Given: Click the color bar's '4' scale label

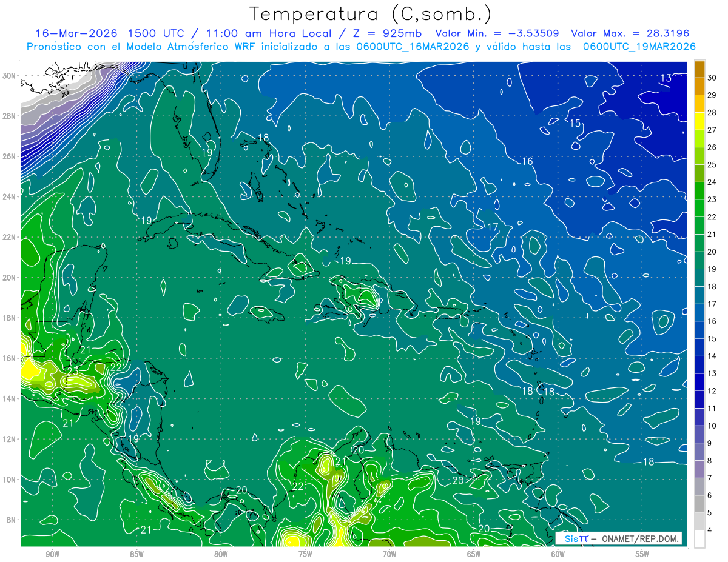Looking at the screenshot, I should 710,530.
